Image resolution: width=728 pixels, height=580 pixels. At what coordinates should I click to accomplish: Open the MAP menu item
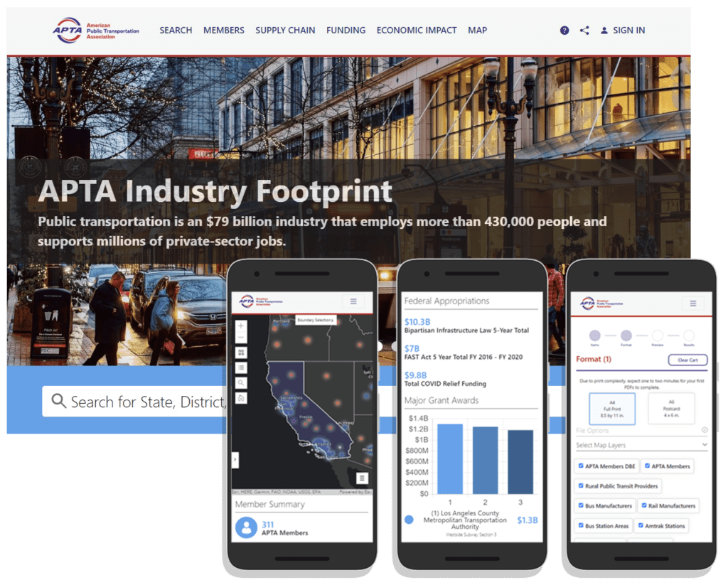[x=477, y=30]
